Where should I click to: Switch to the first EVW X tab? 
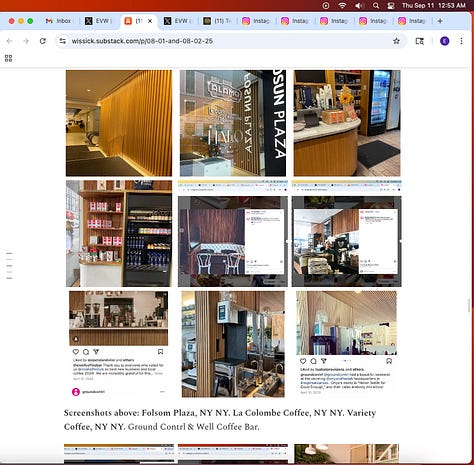tap(98, 21)
